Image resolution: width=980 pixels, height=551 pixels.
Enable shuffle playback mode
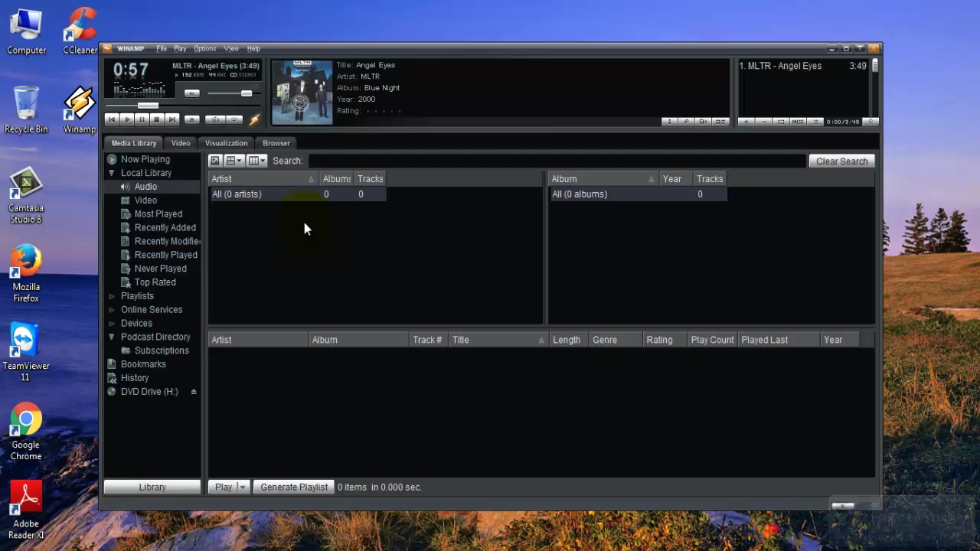[x=215, y=120]
